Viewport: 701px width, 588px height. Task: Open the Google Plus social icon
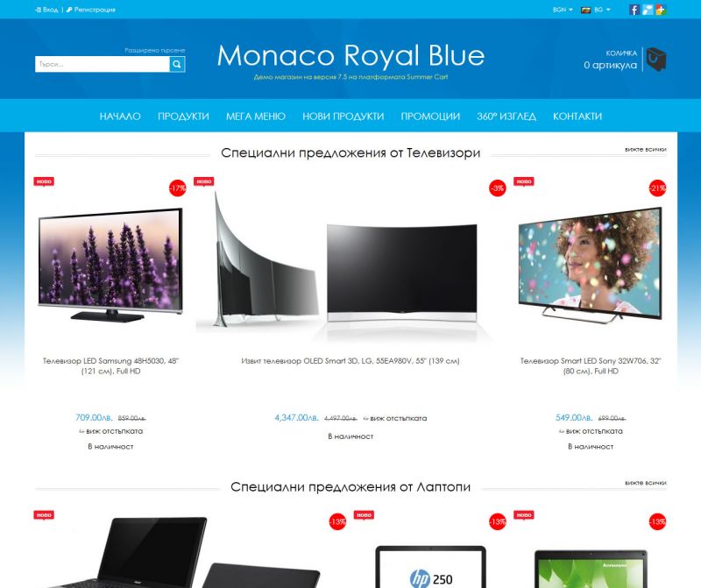pyautogui.click(x=661, y=10)
